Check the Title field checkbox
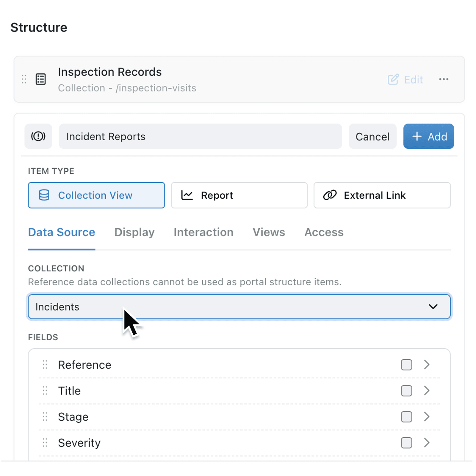Image resolution: width=476 pixels, height=476 pixels. pos(406,391)
